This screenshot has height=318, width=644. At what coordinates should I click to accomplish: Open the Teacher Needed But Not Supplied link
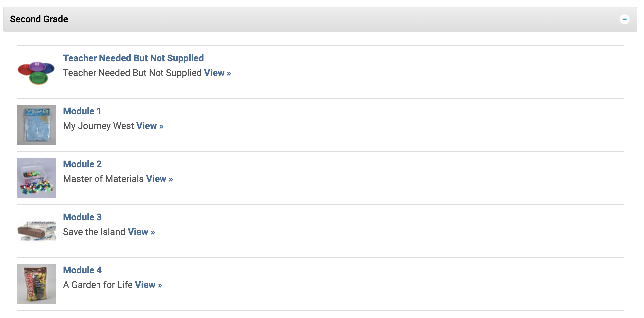click(133, 58)
